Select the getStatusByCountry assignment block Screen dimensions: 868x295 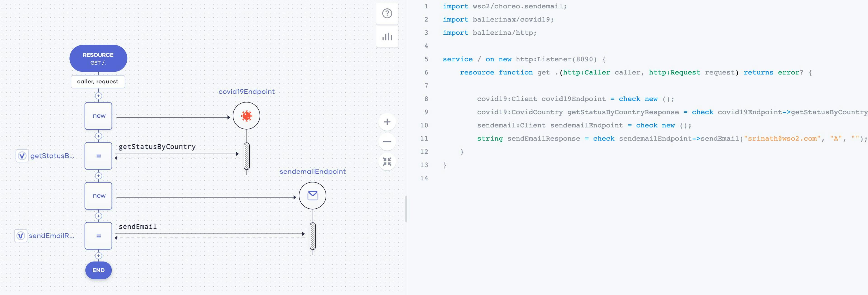[98, 156]
